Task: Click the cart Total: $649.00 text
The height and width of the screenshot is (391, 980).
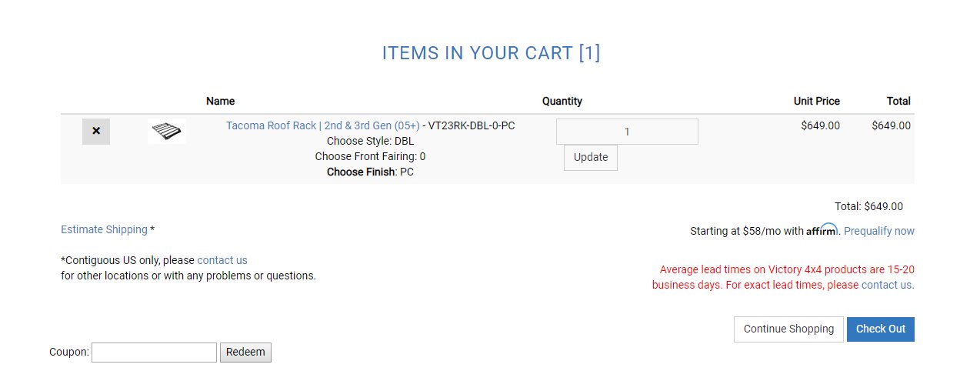Action: (x=868, y=206)
